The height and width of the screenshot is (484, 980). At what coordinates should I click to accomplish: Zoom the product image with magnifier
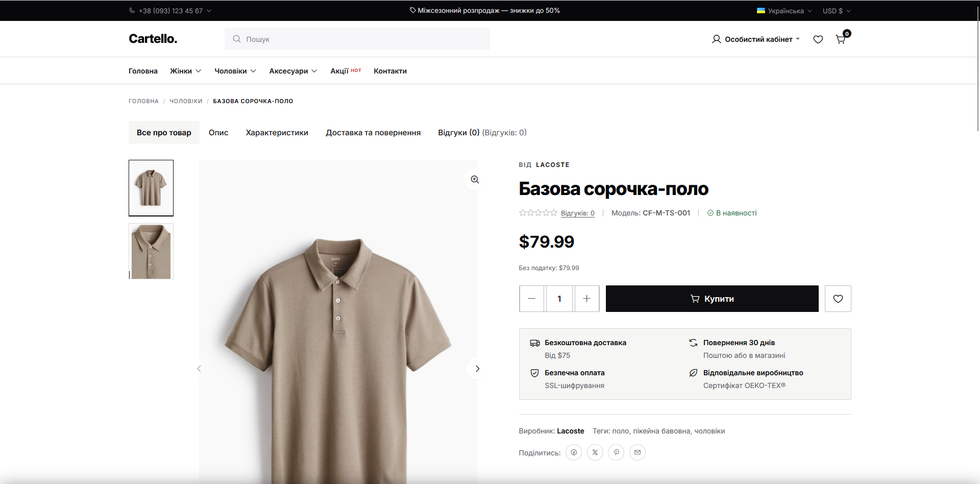tap(475, 180)
